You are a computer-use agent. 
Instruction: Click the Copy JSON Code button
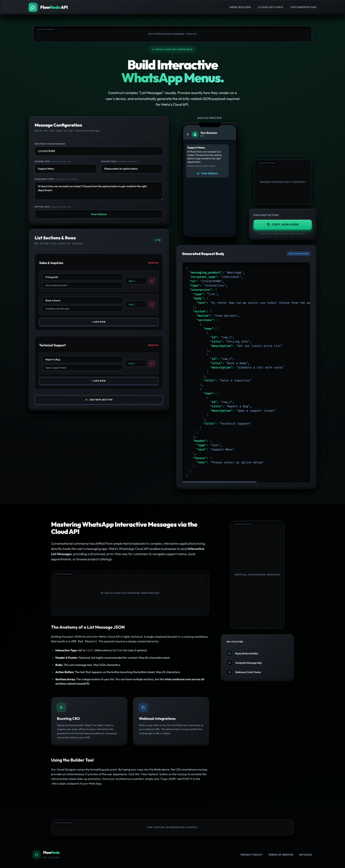[283, 224]
